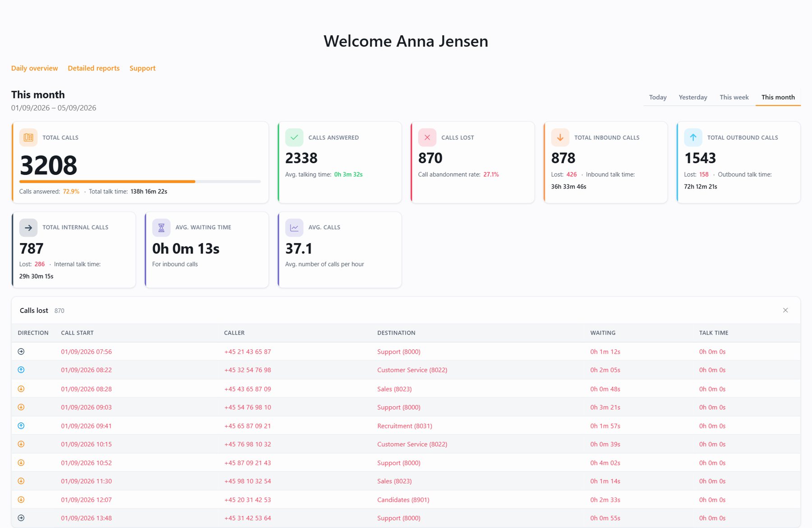Click waiting time 0h 3m 21s
The width and height of the screenshot is (812, 528).
[605, 407]
